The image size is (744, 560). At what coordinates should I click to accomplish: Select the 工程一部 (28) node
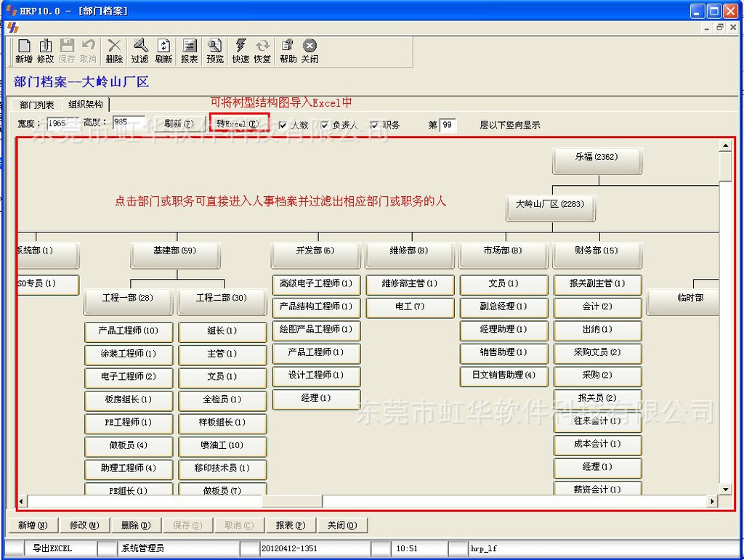128,298
